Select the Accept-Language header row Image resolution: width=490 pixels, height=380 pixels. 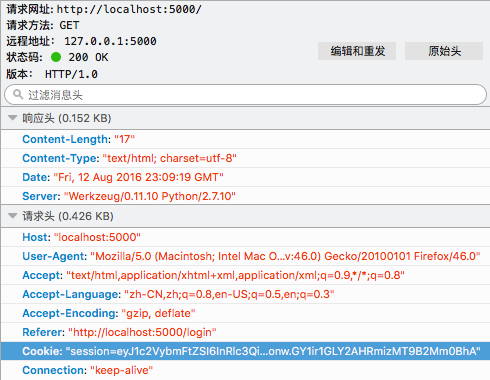pos(246,294)
